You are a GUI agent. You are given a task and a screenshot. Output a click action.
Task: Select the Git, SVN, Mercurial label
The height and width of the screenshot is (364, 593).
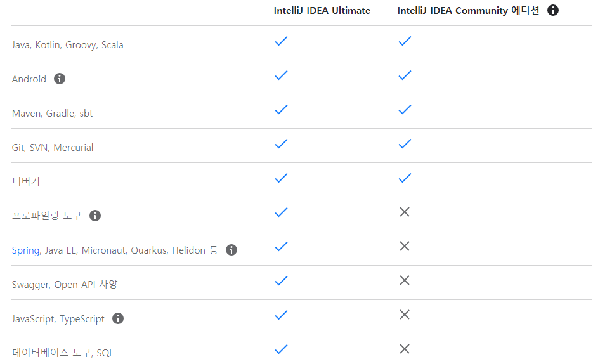click(53, 147)
